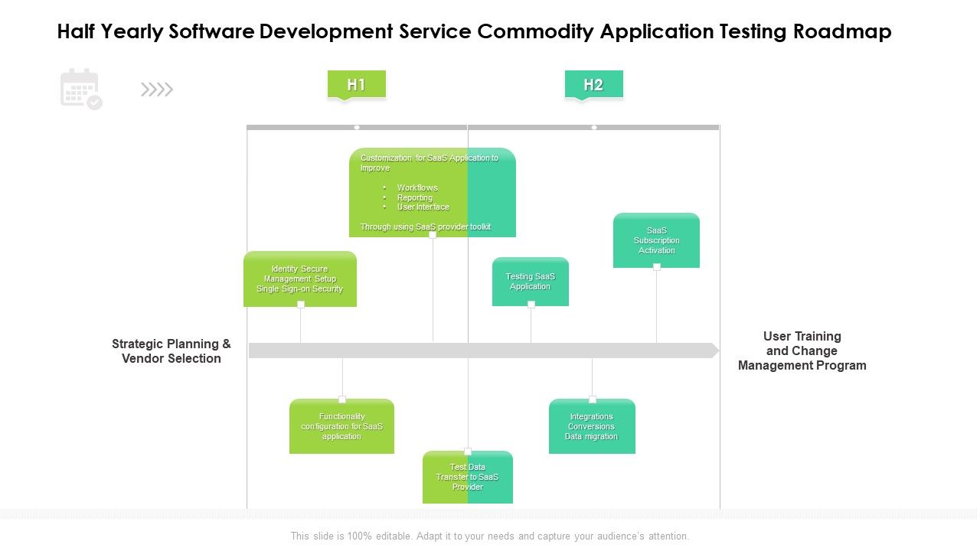This screenshot has height=551, width=980.
Task: Click the calendar with checkmark icon
Action: (81, 89)
